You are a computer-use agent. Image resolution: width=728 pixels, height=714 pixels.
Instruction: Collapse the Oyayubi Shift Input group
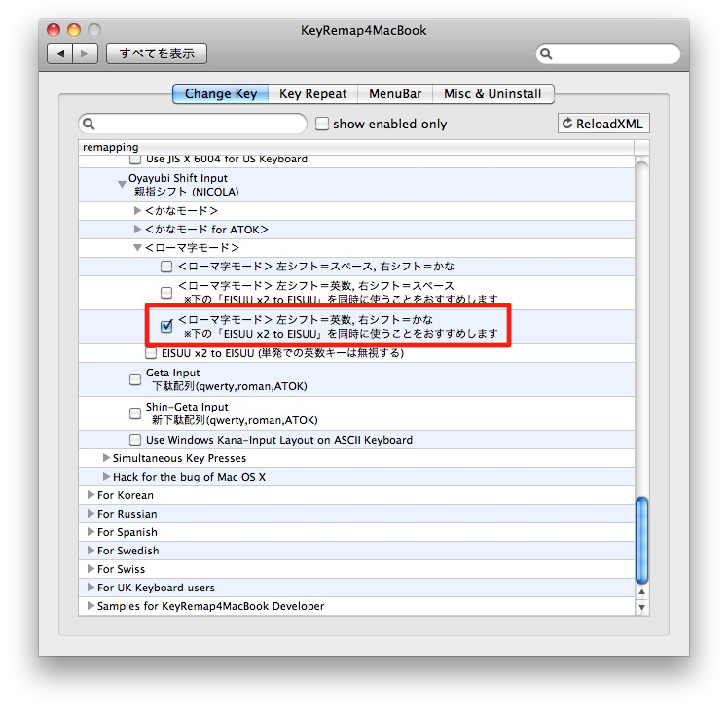tap(121, 180)
